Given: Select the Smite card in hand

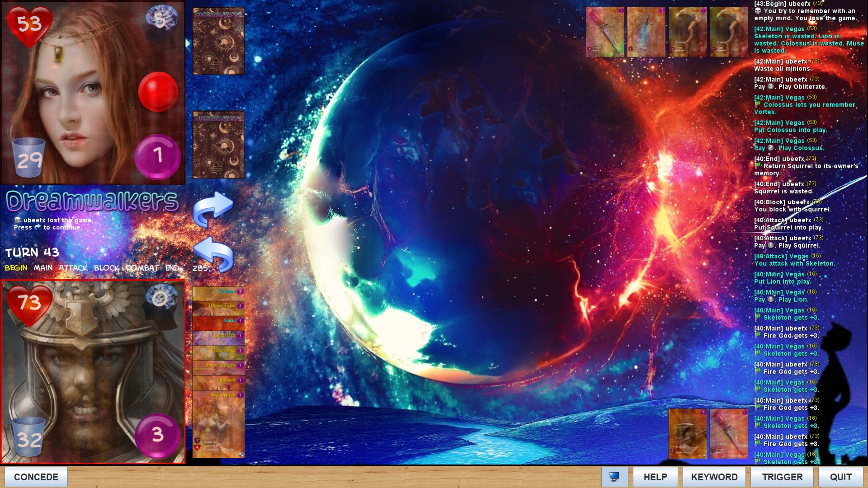Looking at the screenshot, I should tap(218, 323).
